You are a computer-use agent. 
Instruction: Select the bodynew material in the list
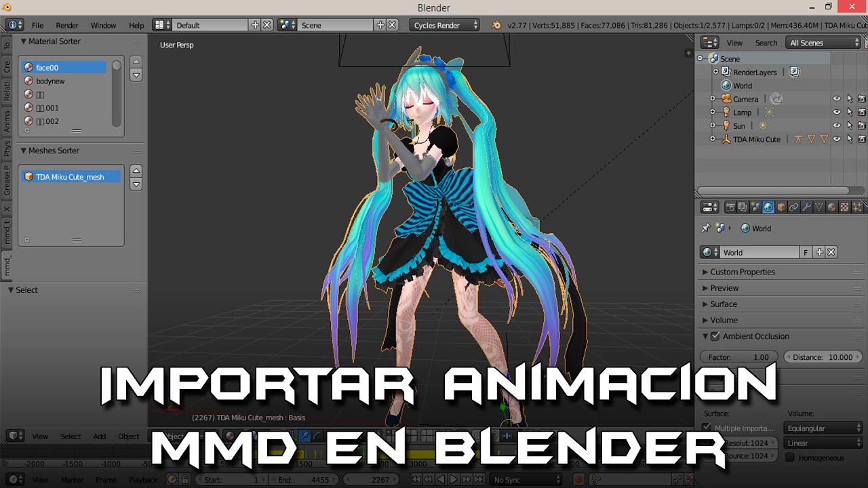63,81
